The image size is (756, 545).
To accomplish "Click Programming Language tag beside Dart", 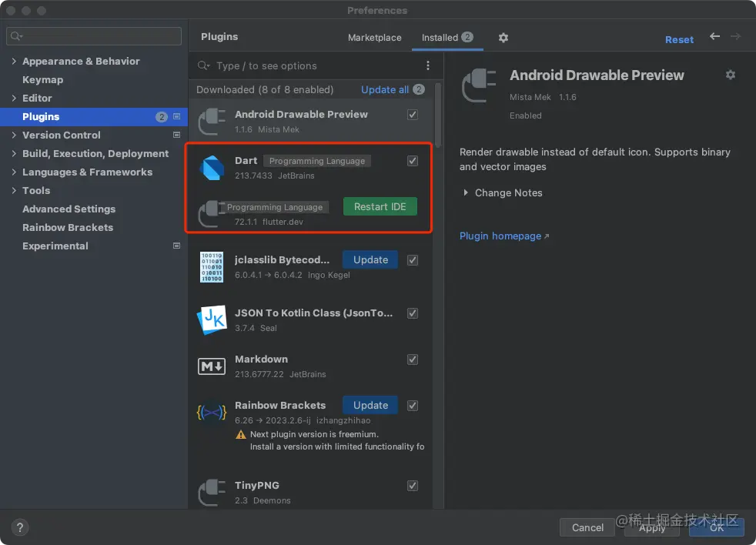I will 316,161.
